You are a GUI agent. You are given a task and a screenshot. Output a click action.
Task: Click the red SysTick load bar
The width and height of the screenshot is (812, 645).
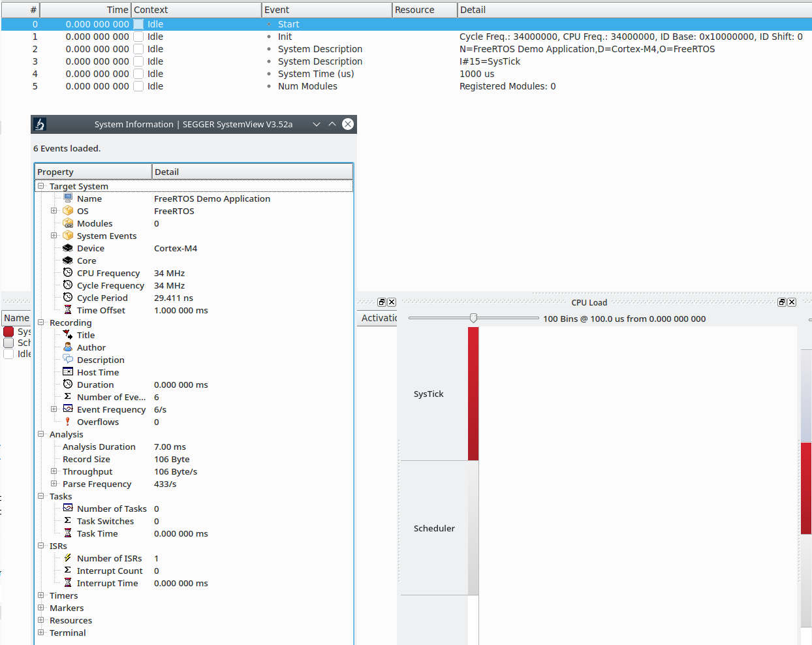coord(473,394)
